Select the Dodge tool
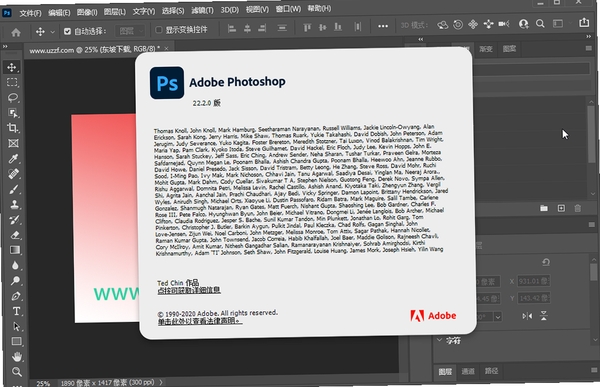This screenshot has height=387, width=600. click(x=16, y=281)
